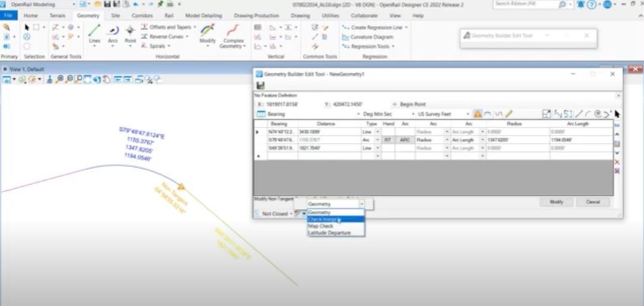Click the move row up arrow
The image size is (644, 306).
click(x=617, y=134)
